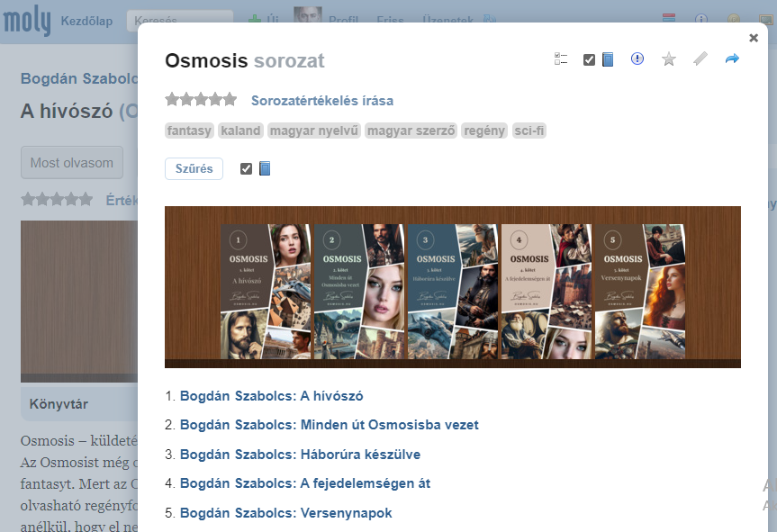
Task: Share the series with the blue arrow
Action: coord(731,59)
